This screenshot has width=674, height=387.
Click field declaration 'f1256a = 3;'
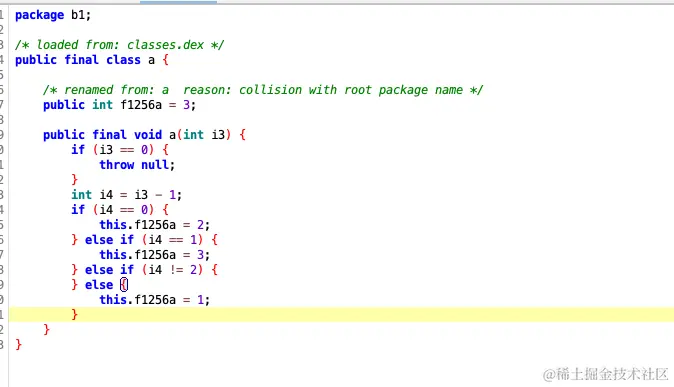pyautogui.click(x=158, y=105)
